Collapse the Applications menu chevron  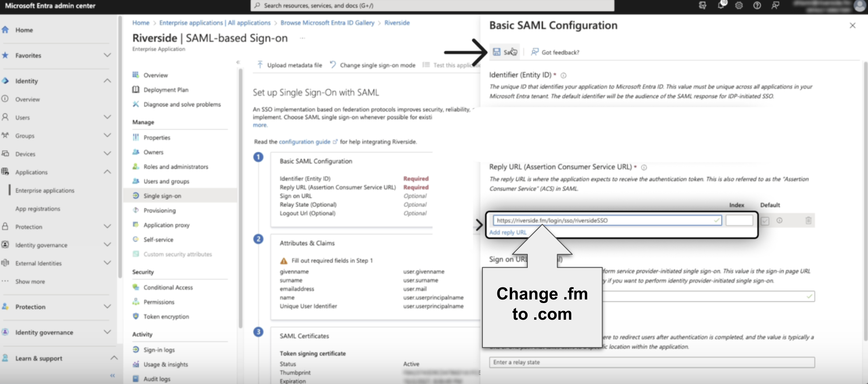[x=107, y=171]
